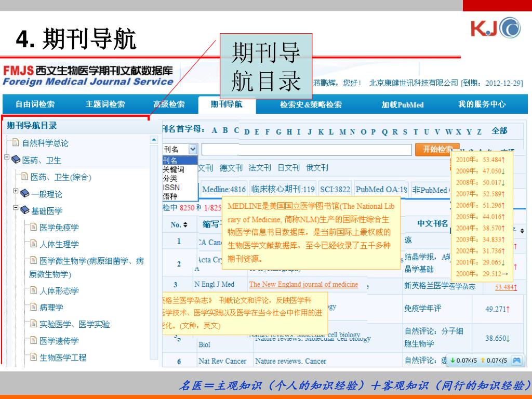Choose ISSN from the dropdown list

pyautogui.click(x=171, y=187)
